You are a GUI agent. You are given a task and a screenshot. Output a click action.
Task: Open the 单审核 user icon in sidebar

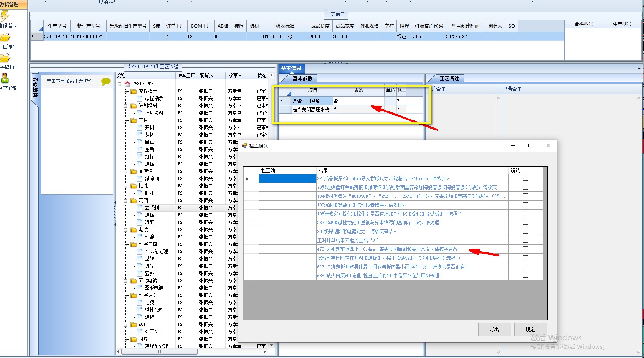click(5, 78)
